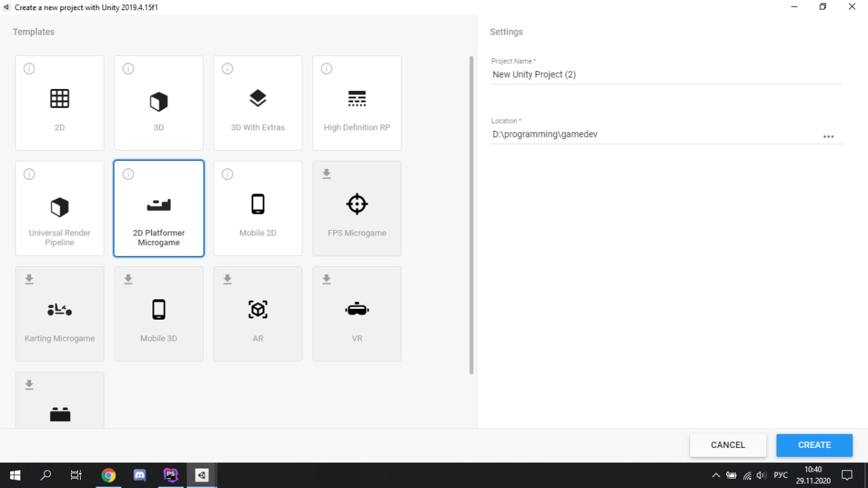Image resolution: width=868 pixels, height=488 pixels.
Task: Download the Karting Microgame template
Action: pyautogui.click(x=29, y=280)
